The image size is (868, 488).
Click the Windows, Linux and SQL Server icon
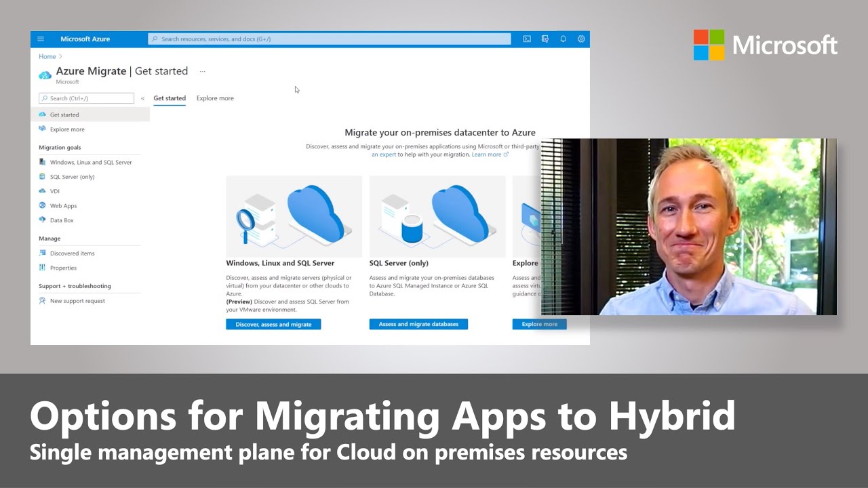pos(43,162)
